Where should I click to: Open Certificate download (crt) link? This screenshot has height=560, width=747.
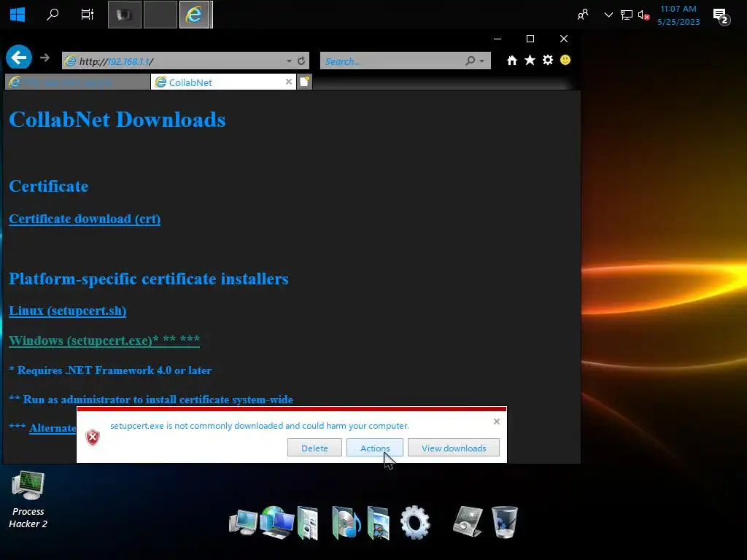tap(85, 219)
